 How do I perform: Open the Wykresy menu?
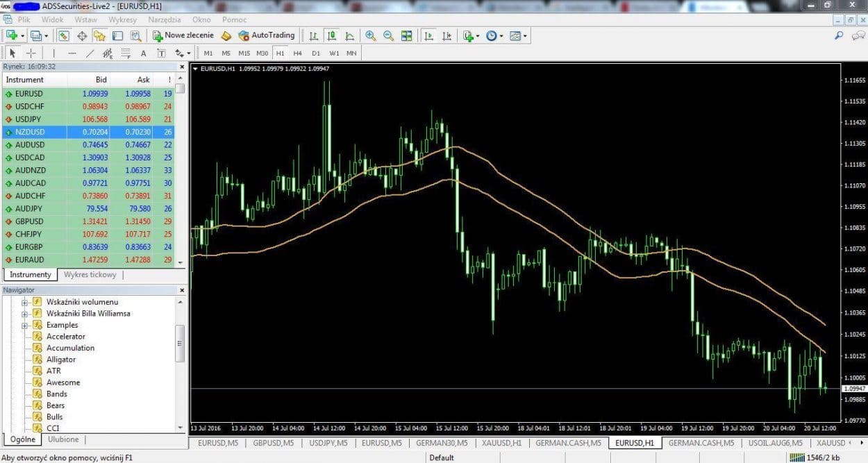[122, 19]
